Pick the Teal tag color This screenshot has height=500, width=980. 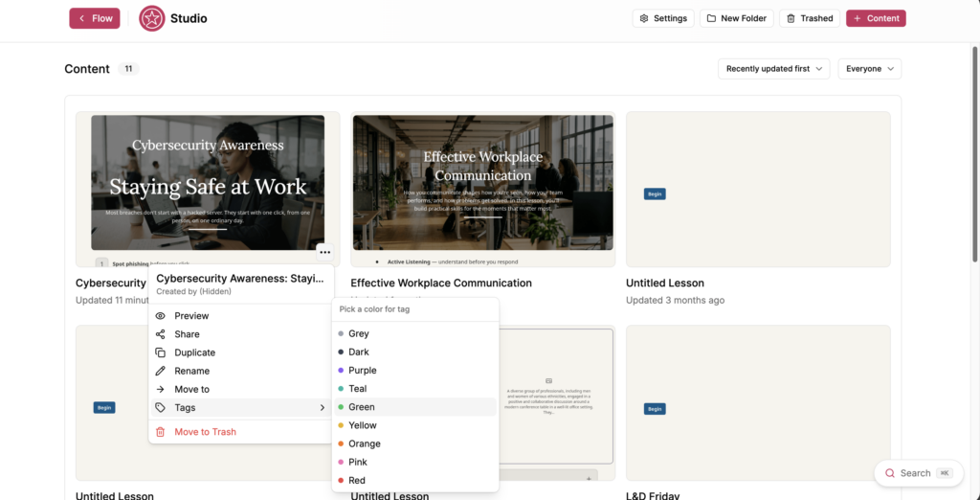pyautogui.click(x=415, y=389)
